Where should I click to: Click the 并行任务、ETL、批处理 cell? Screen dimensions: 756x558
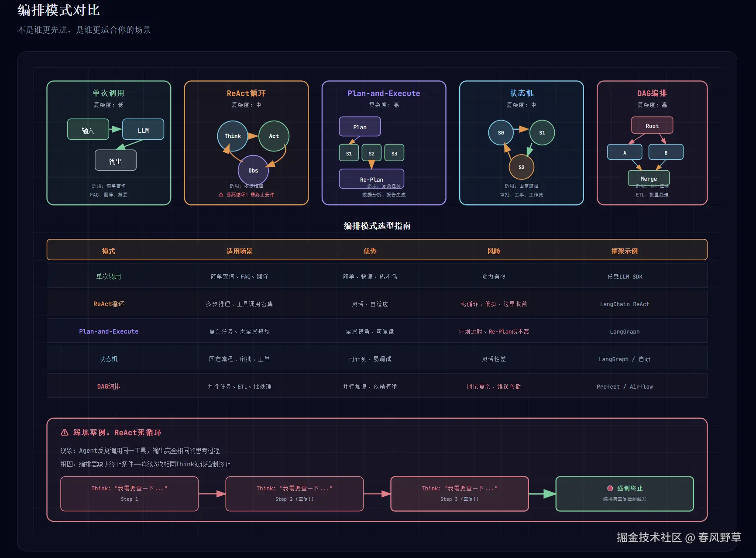[x=239, y=386]
